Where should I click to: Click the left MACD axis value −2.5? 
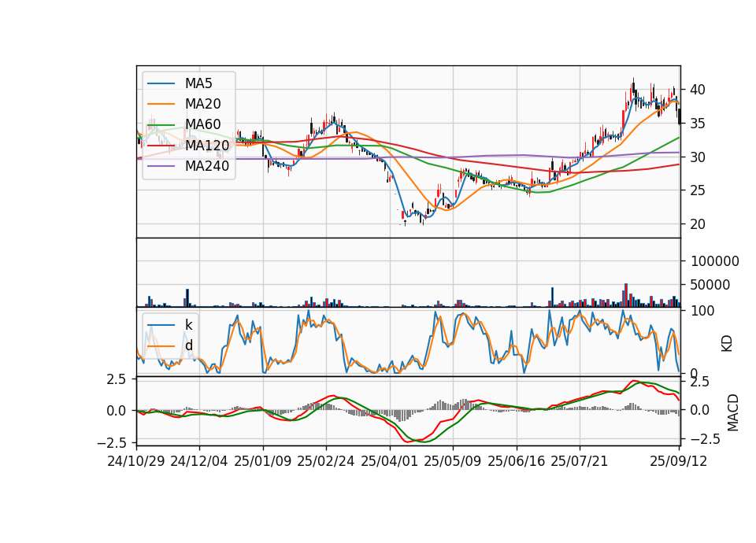click(112, 442)
